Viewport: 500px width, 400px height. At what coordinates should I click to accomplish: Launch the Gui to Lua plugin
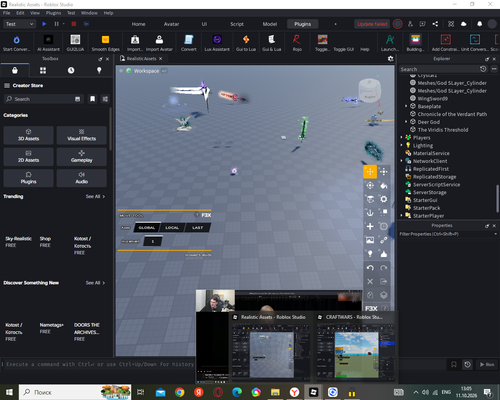(x=246, y=40)
